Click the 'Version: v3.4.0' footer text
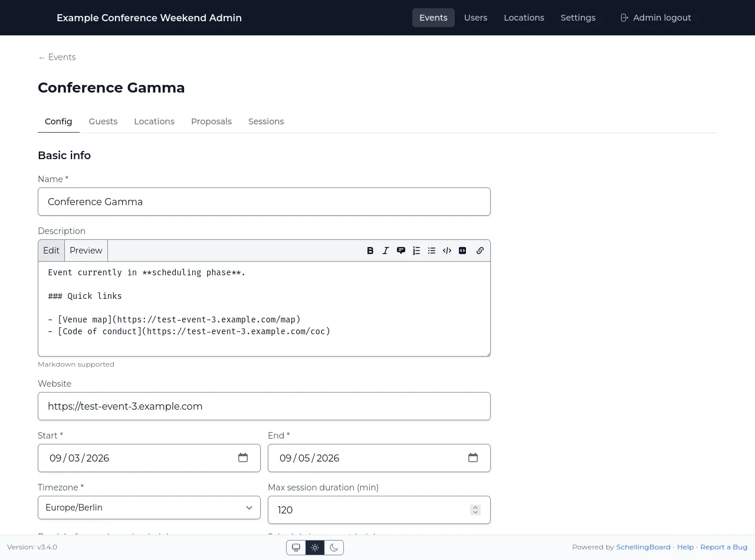Screen dimensions: 755x560 tap(32, 547)
